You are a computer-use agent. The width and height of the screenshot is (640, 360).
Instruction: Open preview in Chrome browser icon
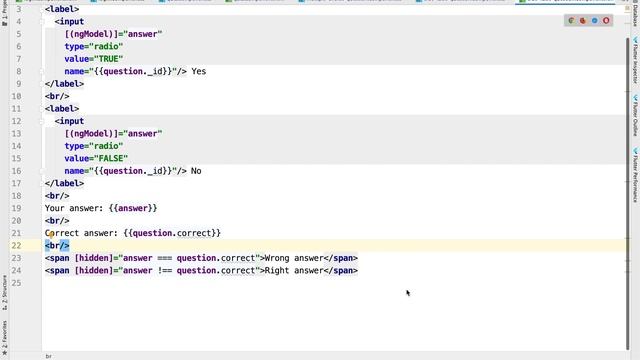(x=571, y=20)
